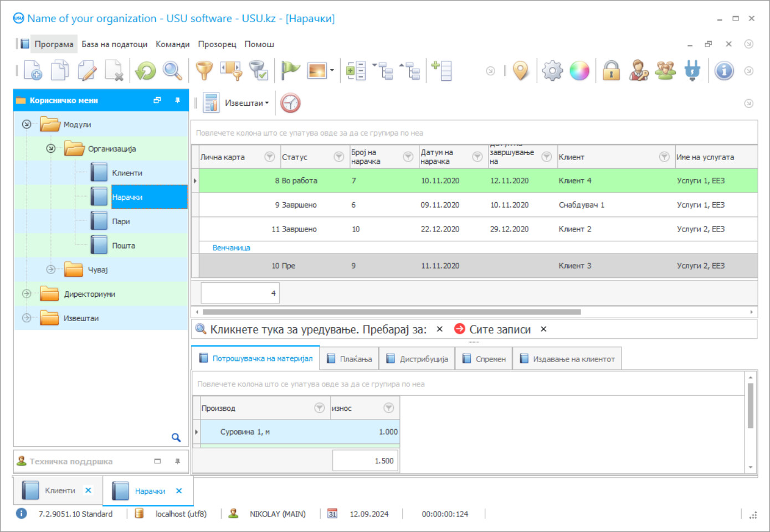Click the copy record toolbar icon
770x532 pixels.
pyautogui.click(x=60, y=70)
